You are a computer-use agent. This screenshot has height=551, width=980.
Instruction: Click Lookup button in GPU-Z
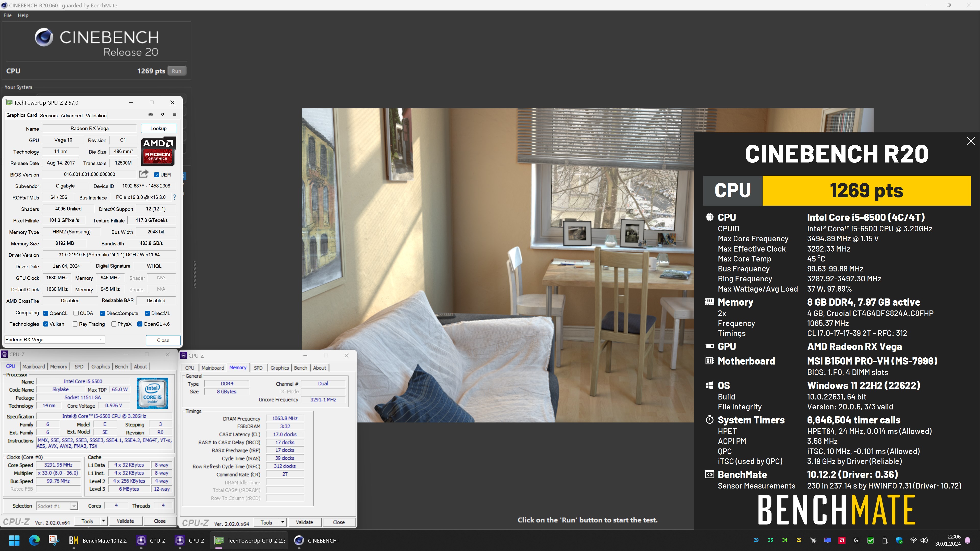[158, 128]
